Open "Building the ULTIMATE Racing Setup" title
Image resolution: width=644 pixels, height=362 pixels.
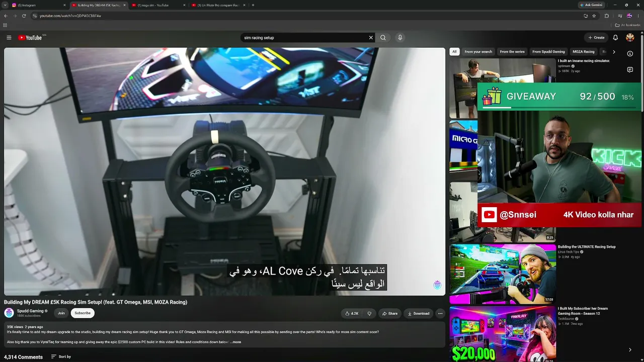tap(587, 247)
